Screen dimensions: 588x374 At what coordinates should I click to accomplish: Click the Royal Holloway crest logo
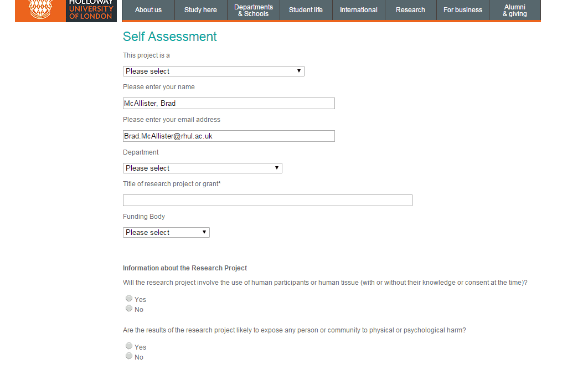[40, 10]
